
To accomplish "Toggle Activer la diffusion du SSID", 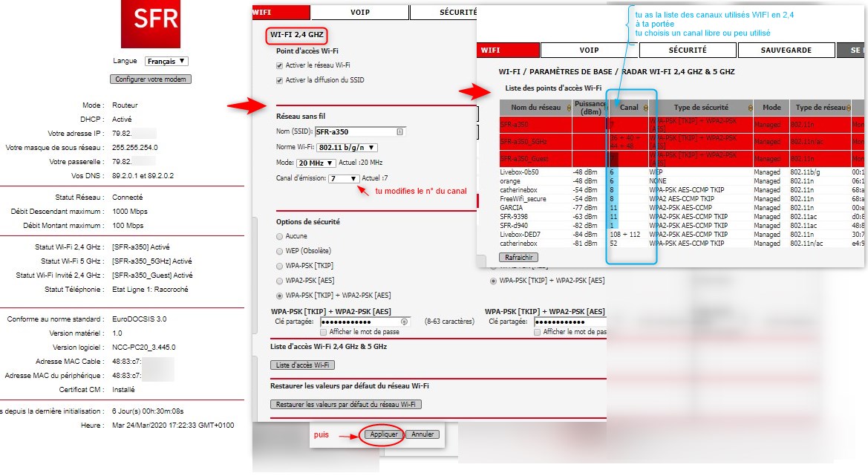I will tap(279, 80).
